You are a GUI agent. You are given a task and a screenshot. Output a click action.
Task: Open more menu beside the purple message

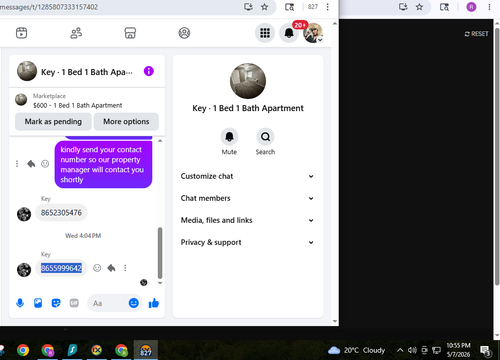click(17, 164)
